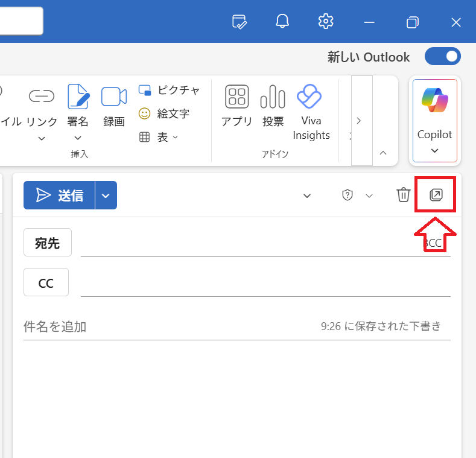Viewport: 476px width, 458px height.
Task: Open the notifications bell
Action: [x=282, y=21]
